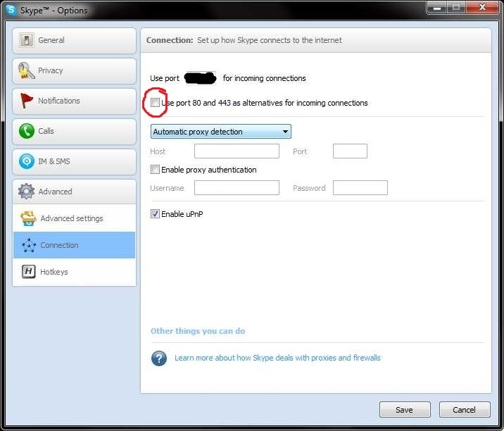
Task: Uncheck the Enable uPnP checkbox
Action: coord(155,214)
